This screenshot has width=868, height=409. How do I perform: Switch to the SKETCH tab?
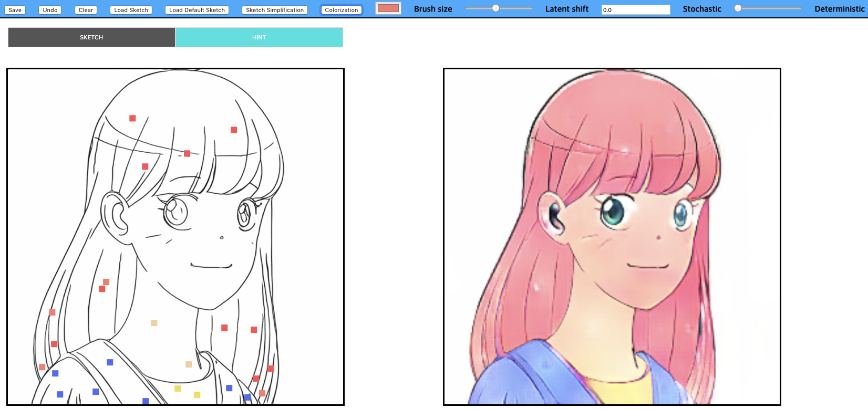pos(91,37)
